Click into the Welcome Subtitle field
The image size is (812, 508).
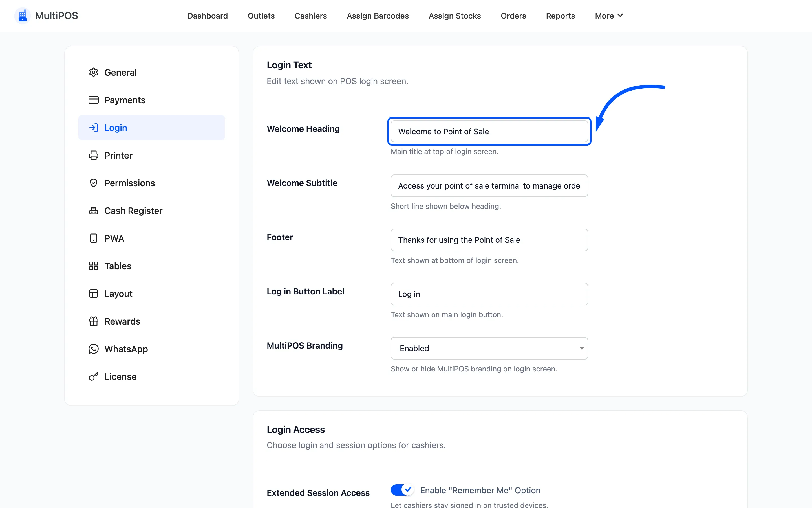coord(489,185)
